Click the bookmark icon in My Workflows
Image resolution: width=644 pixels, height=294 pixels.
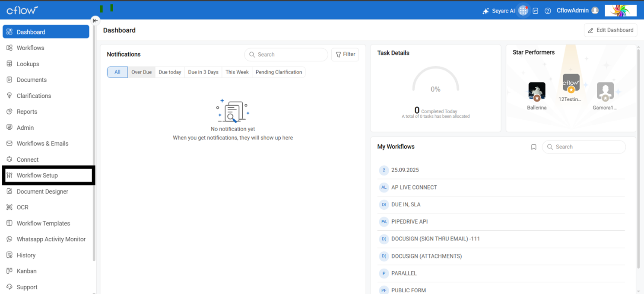(533, 147)
